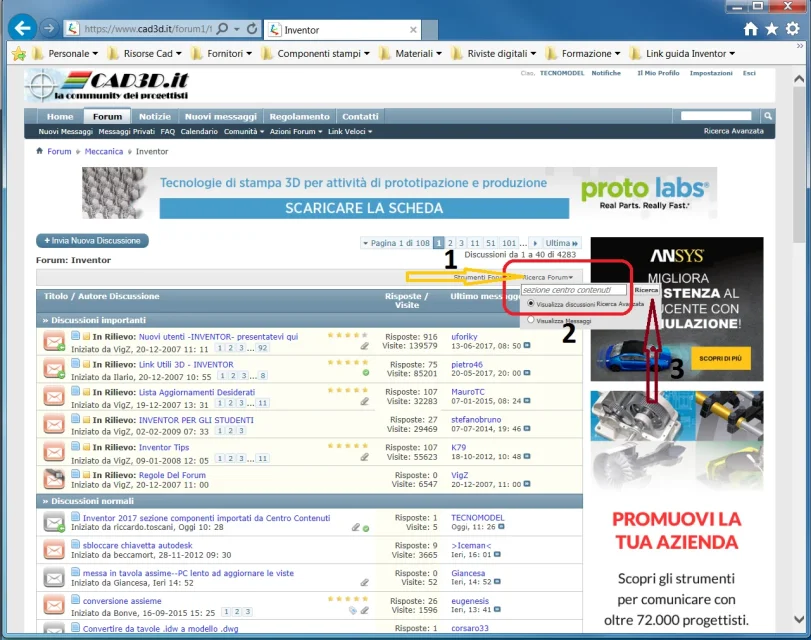Select Visualizza Messaggi radio button
The width and height of the screenshot is (811, 640).
(x=531, y=320)
